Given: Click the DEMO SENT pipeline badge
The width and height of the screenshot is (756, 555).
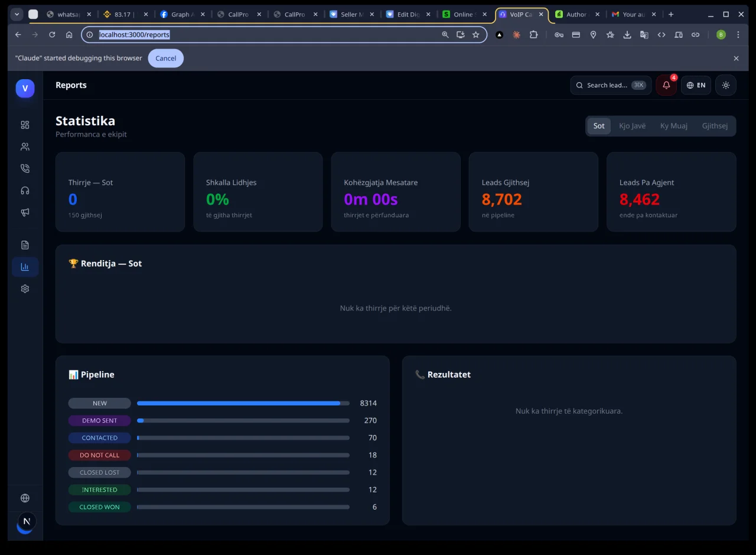Looking at the screenshot, I should pos(100,421).
